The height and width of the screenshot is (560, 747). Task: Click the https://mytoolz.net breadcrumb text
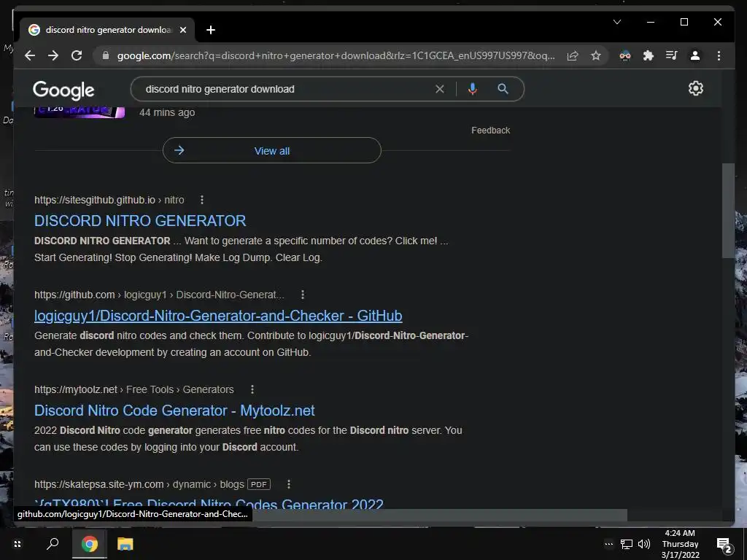(76, 389)
